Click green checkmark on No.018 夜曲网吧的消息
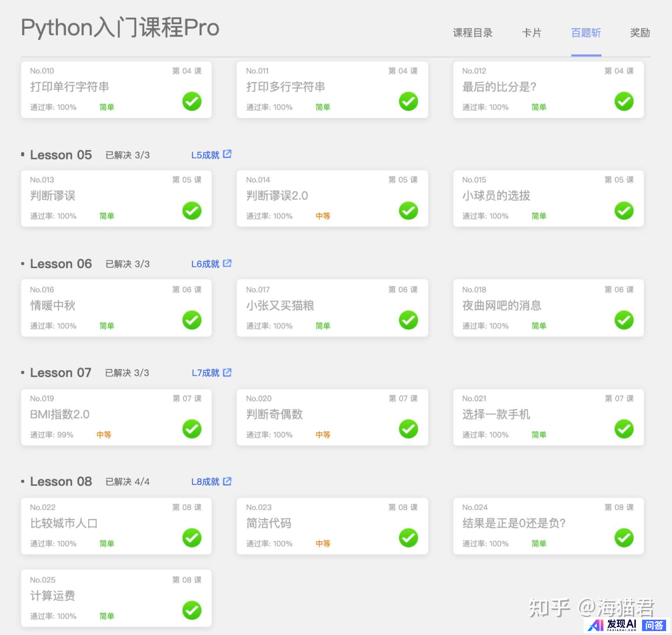This screenshot has height=635, width=672. click(x=624, y=320)
